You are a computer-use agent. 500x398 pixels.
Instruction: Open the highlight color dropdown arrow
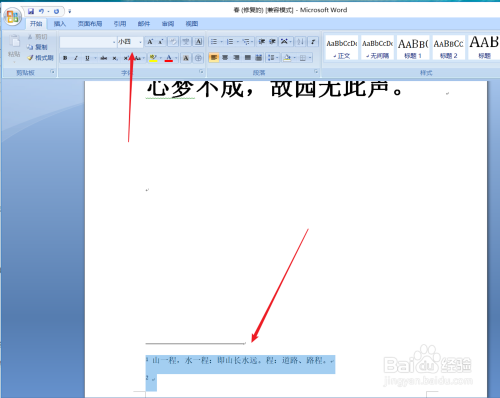(161, 58)
